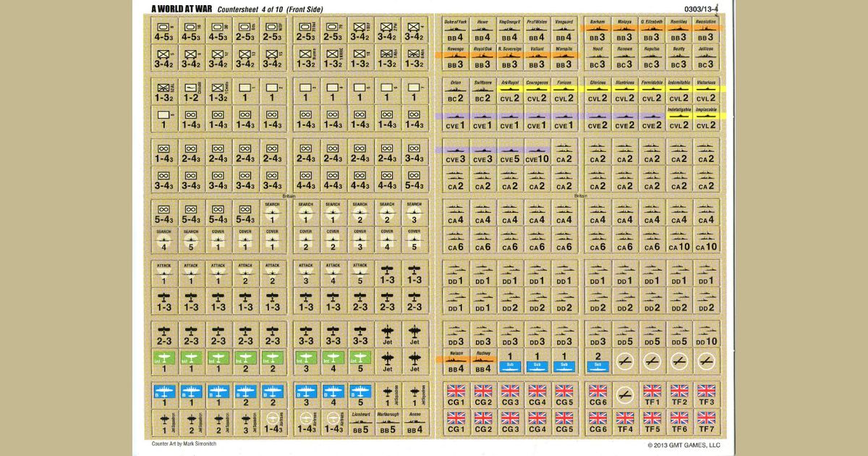
Task: Click the Rodney BB4 battleship counter
Action: 482,361
